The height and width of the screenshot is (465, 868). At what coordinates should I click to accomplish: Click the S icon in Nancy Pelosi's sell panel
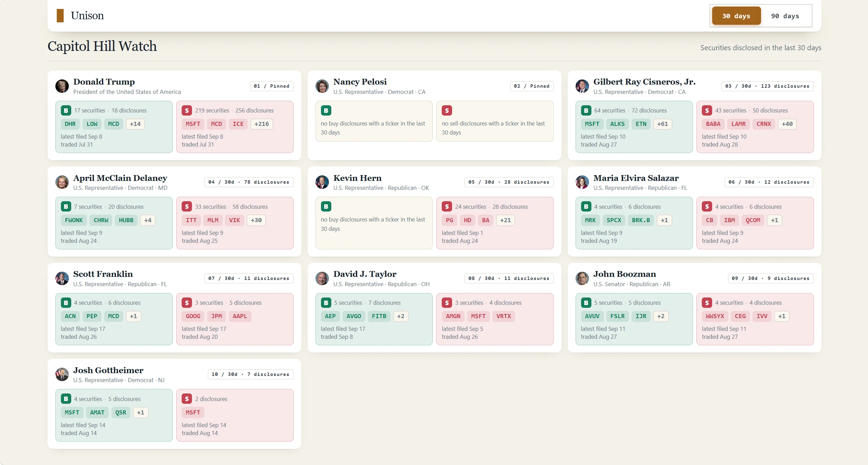point(447,110)
